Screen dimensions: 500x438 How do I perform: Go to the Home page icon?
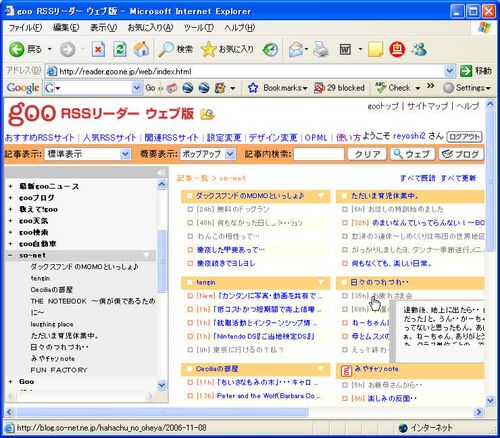tap(141, 49)
